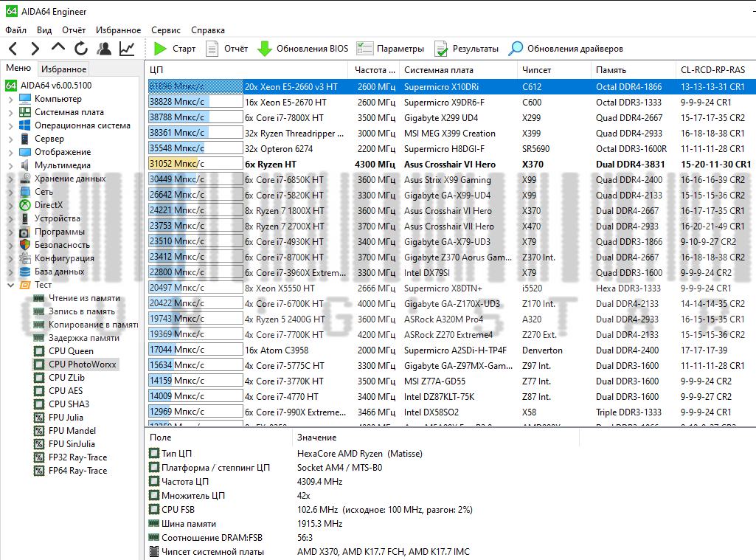Image resolution: width=756 pixels, height=560 pixels.
Task: Refresh the view with the circular arrow icon
Action: pyautogui.click(x=81, y=49)
